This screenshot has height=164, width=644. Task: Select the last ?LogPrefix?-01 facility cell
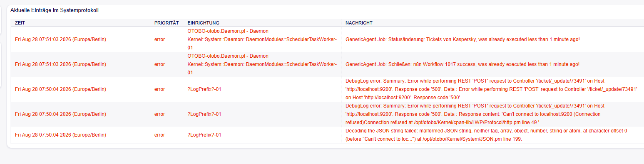pos(204,135)
